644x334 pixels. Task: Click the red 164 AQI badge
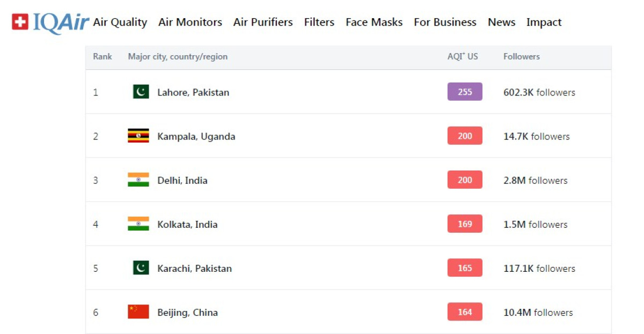pyautogui.click(x=465, y=312)
